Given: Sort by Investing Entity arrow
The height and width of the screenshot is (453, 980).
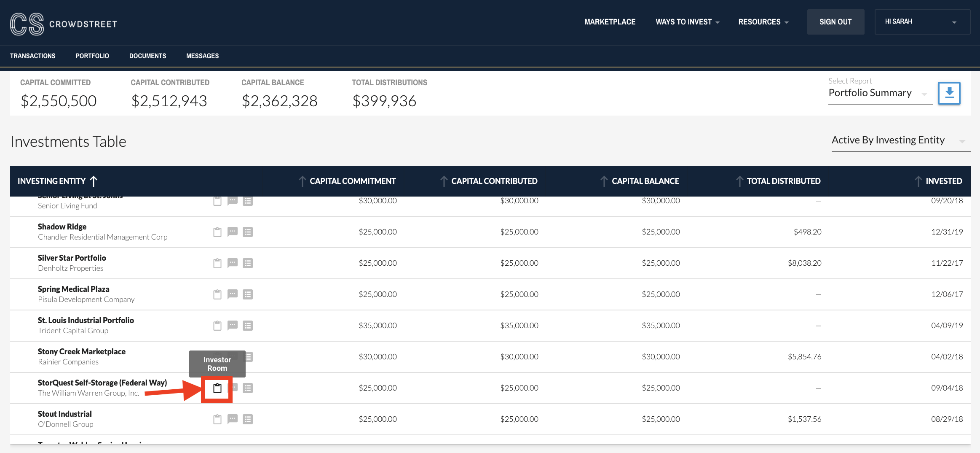Looking at the screenshot, I should tap(94, 181).
